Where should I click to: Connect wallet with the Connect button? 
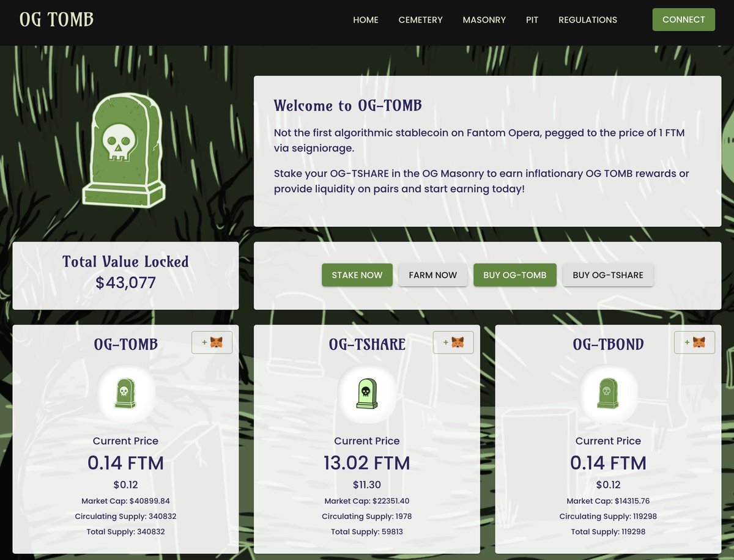click(684, 20)
